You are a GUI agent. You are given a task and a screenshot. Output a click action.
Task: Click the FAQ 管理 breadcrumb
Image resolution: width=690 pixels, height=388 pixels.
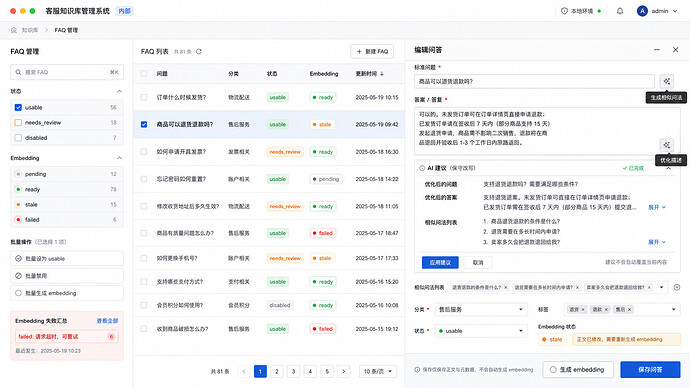coord(66,30)
